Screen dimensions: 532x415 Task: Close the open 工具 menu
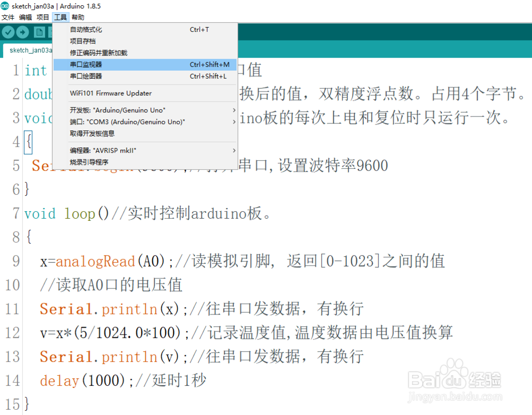pyautogui.click(x=61, y=18)
